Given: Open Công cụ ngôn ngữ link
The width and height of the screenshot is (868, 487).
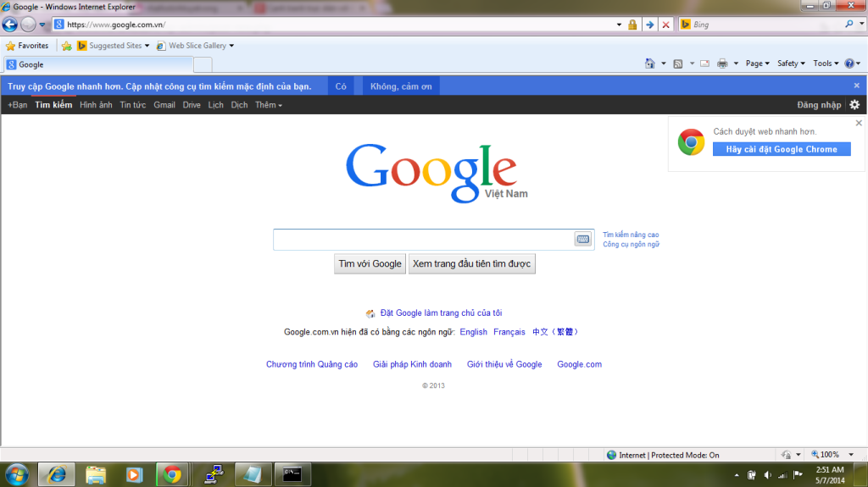Looking at the screenshot, I should click(x=631, y=244).
